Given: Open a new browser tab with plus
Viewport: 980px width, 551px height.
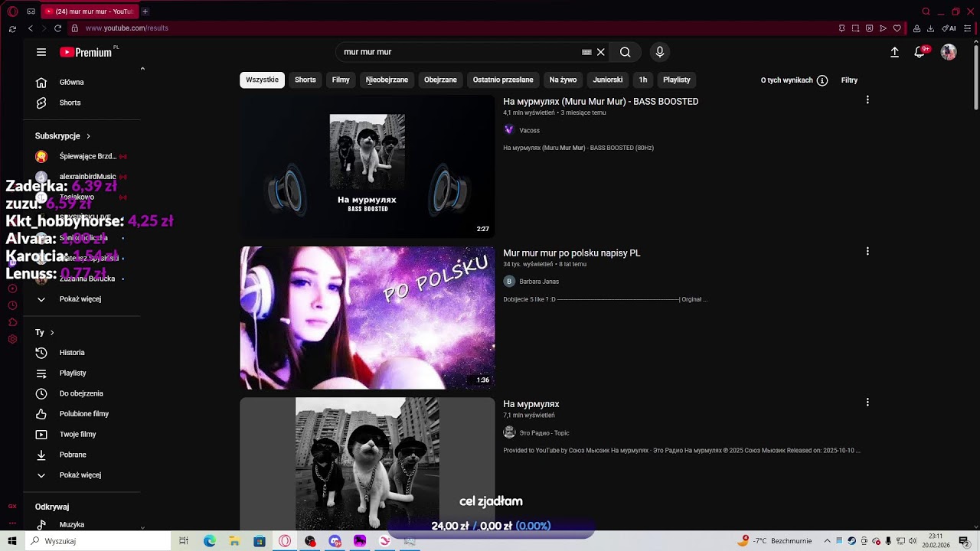Looking at the screenshot, I should 145,11.
